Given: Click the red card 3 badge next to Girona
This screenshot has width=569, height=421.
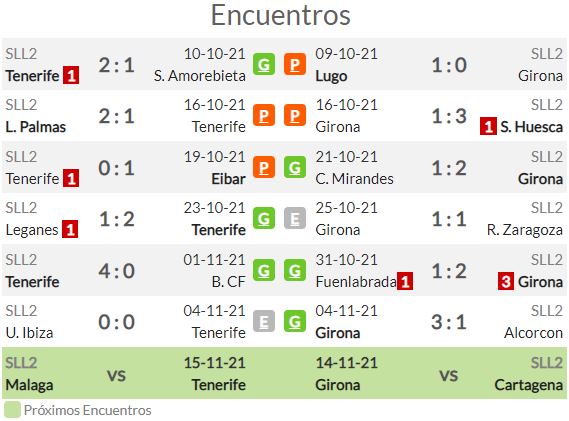Looking at the screenshot, I should click(506, 281).
